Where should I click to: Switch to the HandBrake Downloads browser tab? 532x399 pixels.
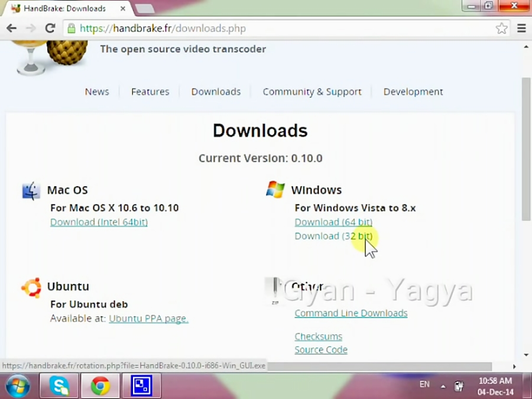(x=65, y=8)
